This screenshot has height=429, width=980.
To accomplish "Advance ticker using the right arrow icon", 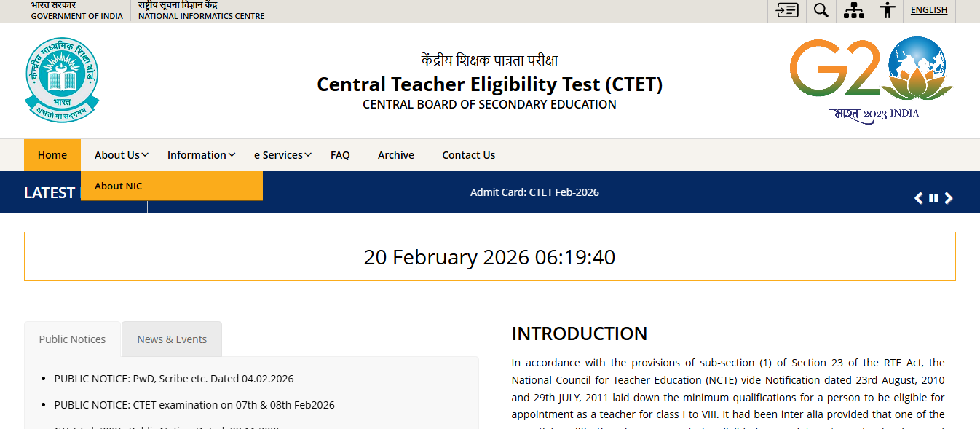I will click(949, 197).
